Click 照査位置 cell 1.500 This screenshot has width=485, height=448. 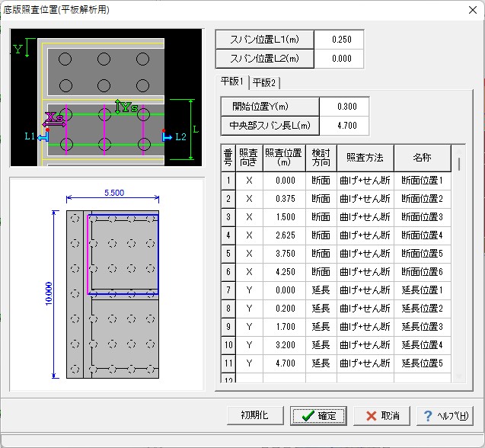point(284,217)
